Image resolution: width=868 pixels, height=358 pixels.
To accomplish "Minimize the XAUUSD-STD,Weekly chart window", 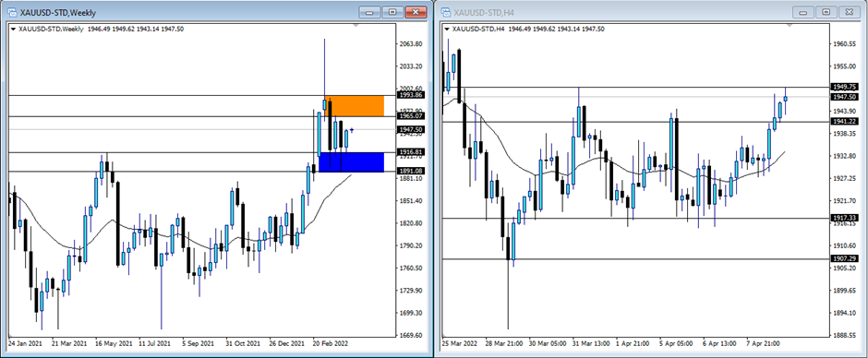I will (370, 12).
